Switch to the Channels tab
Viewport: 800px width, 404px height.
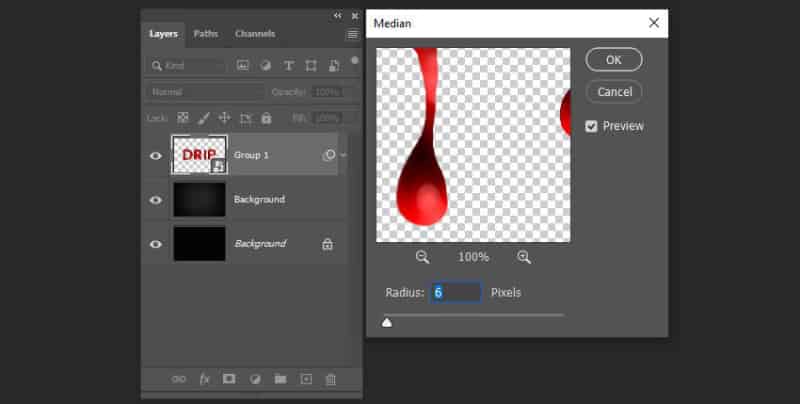[x=255, y=34]
